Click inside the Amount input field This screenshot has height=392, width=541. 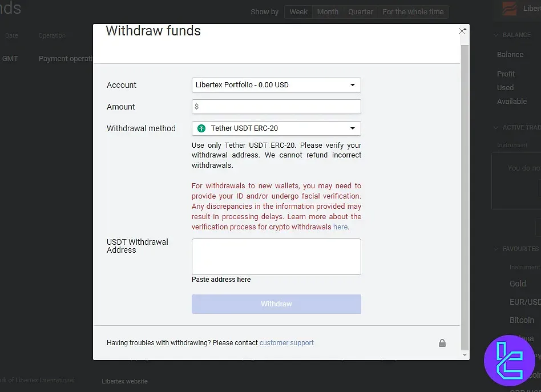(x=276, y=107)
